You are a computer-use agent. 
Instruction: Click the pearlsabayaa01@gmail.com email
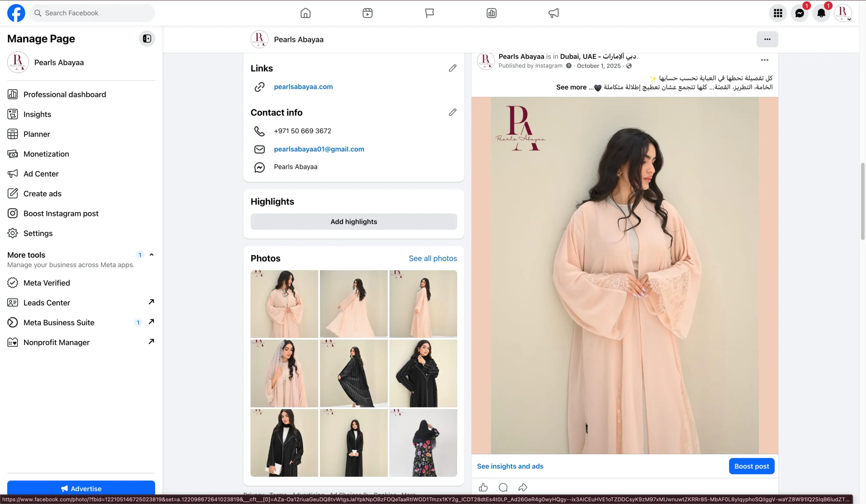319,149
